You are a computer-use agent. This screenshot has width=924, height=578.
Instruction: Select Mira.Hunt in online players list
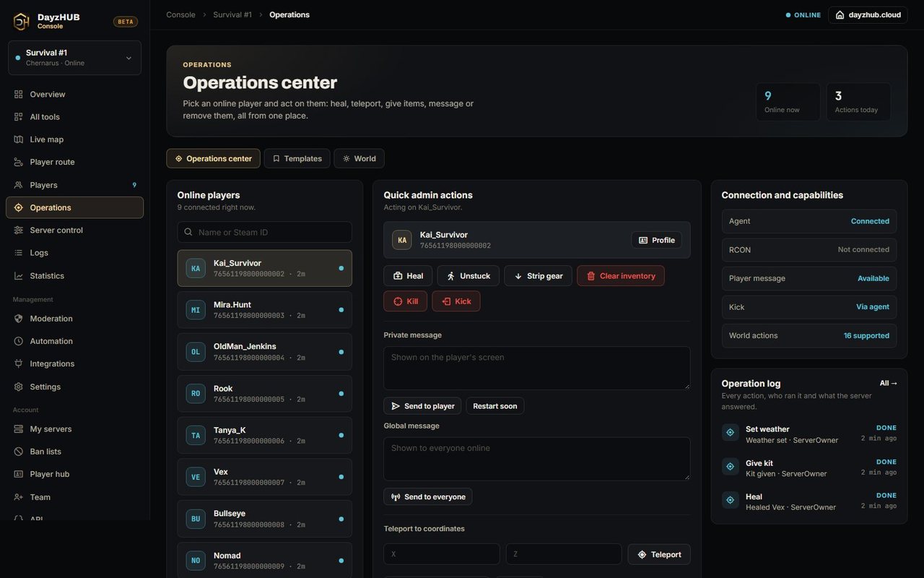[x=265, y=310]
